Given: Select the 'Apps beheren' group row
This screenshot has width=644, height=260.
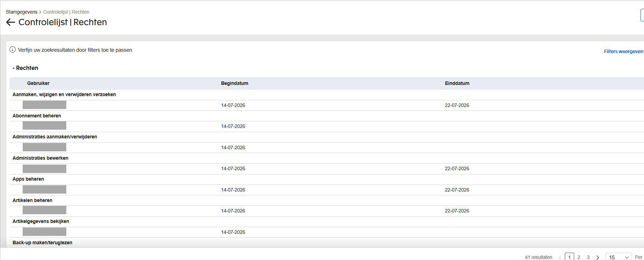Looking at the screenshot, I should (x=327, y=179).
